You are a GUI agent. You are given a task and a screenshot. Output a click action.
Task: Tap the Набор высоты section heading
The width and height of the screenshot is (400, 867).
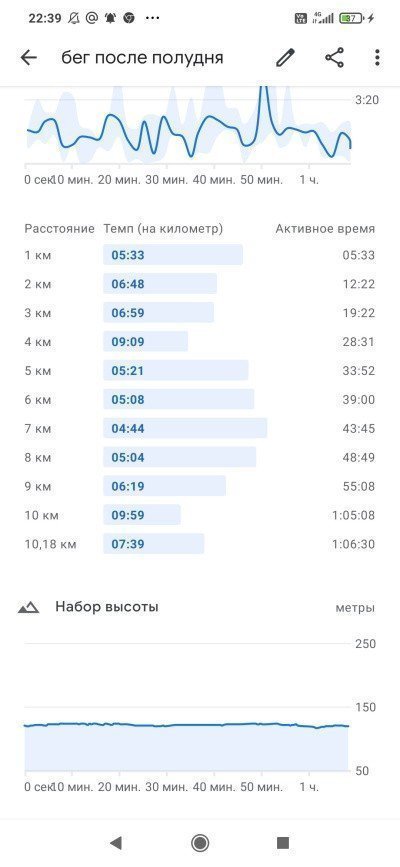point(107,607)
